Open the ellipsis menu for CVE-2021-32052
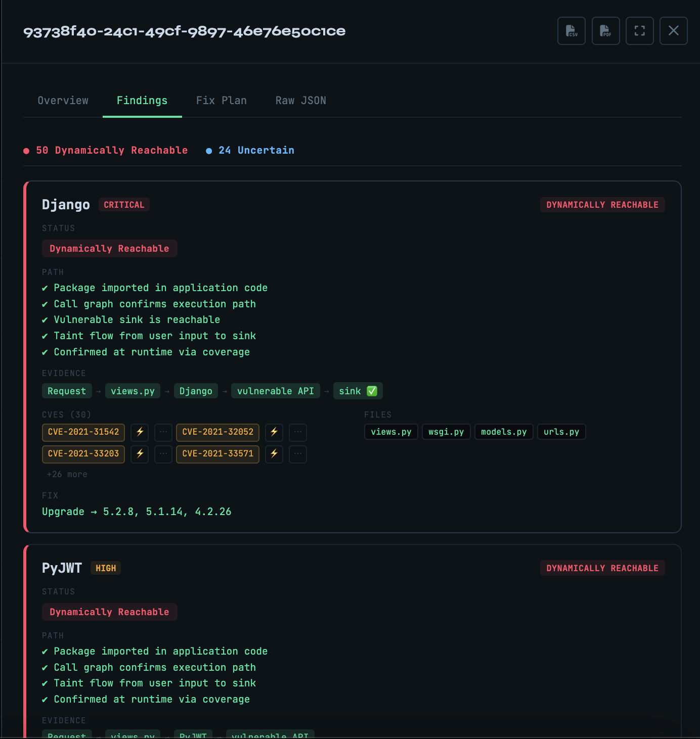The height and width of the screenshot is (739, 700). 298,432
